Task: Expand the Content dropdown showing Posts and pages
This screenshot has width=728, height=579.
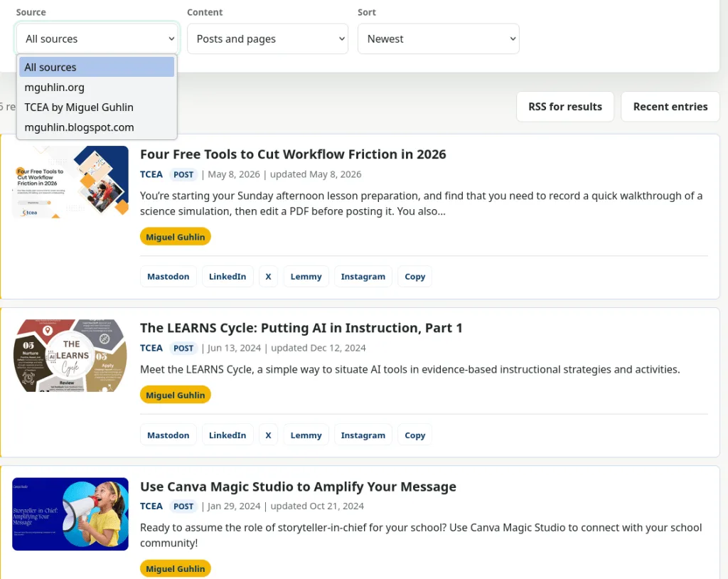Action: point(267,38)
